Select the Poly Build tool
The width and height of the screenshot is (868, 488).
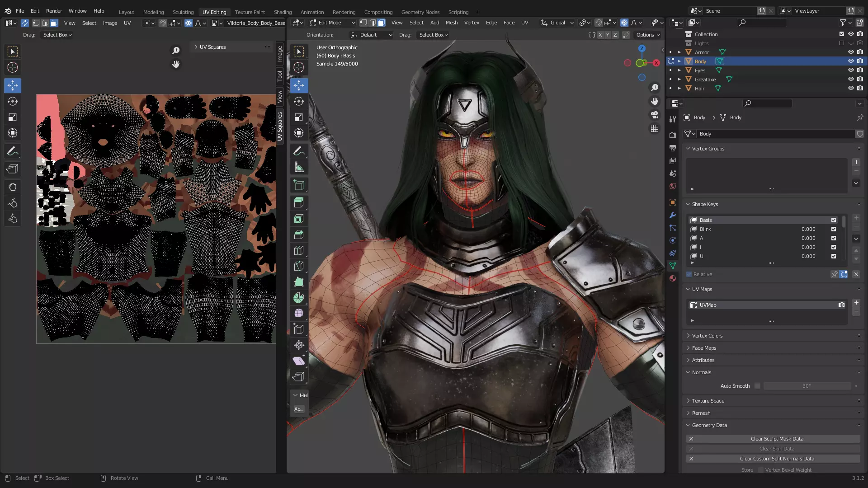299,282
